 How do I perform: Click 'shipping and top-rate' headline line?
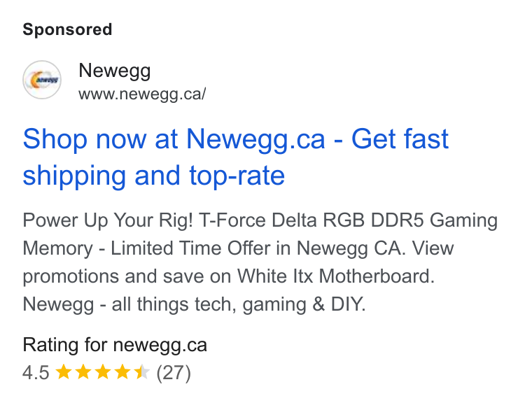(154, 176)
